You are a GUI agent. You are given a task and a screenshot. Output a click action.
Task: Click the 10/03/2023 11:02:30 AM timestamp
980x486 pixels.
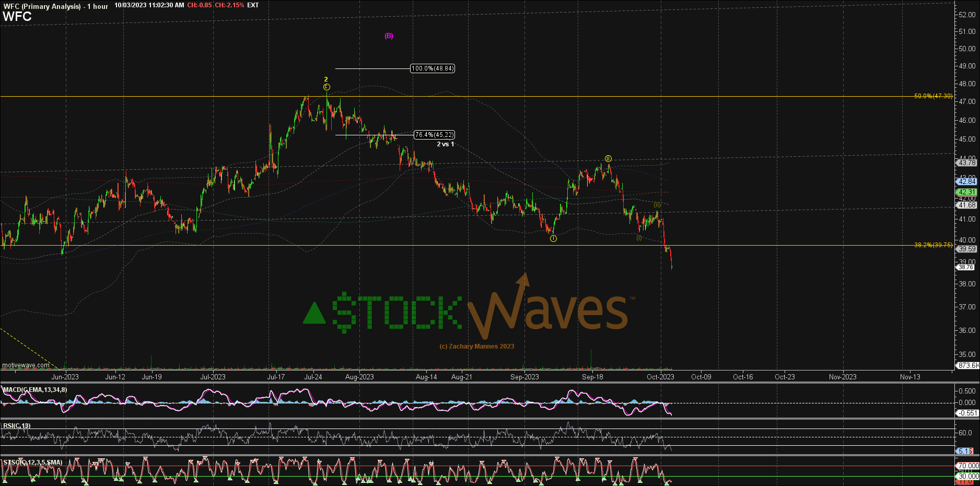pyautogui.click(x=149, y=5)
